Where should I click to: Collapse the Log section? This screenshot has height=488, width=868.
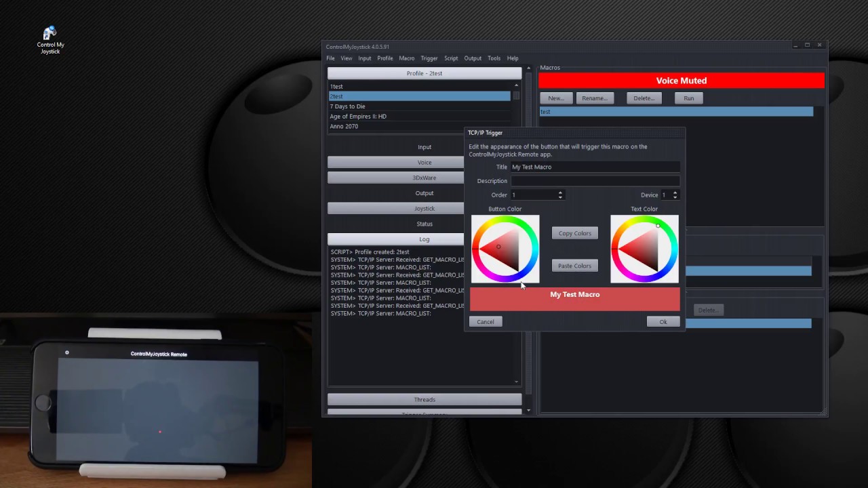(x=396, y=239)
